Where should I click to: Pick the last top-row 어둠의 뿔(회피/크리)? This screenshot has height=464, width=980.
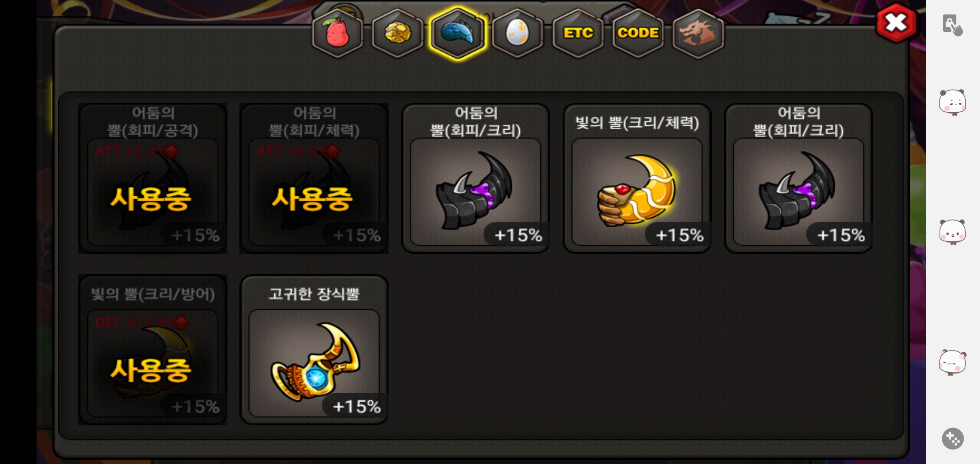coord(798,178)
